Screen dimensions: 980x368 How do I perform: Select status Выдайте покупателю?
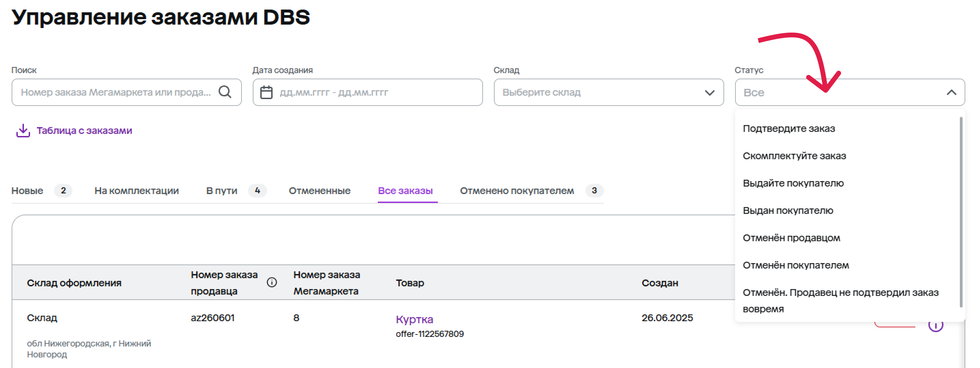(x=793, y=183)
